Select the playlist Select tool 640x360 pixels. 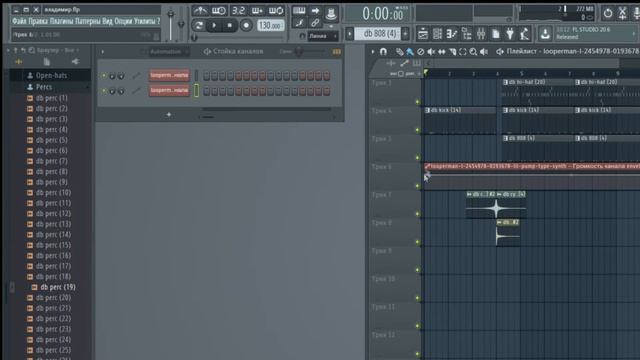click(x=462, y=51)
